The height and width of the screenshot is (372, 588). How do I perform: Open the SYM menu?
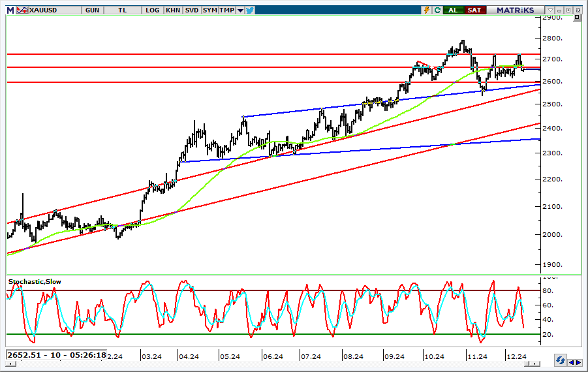pos(209,10)
